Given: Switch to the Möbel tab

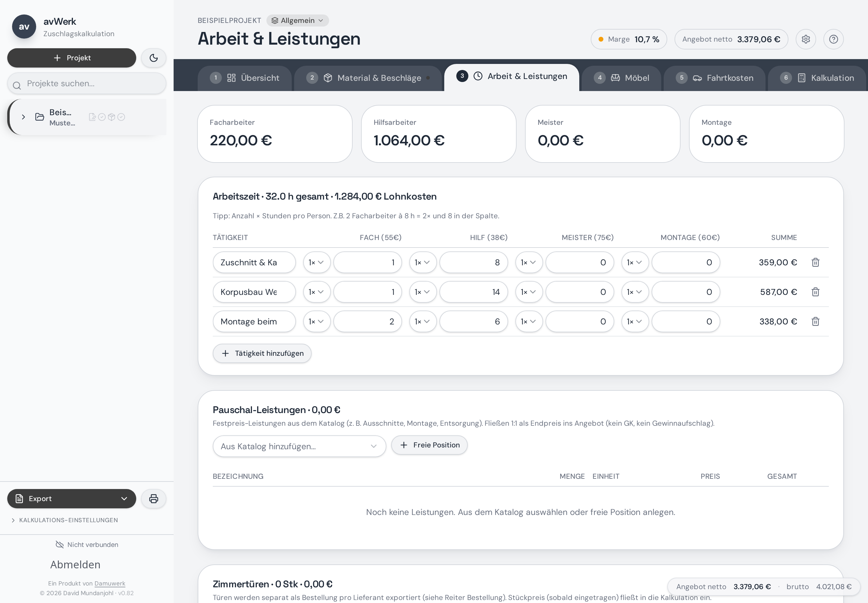Looking at the screenshot, I should pyautogui.click(x=621, y=78).
